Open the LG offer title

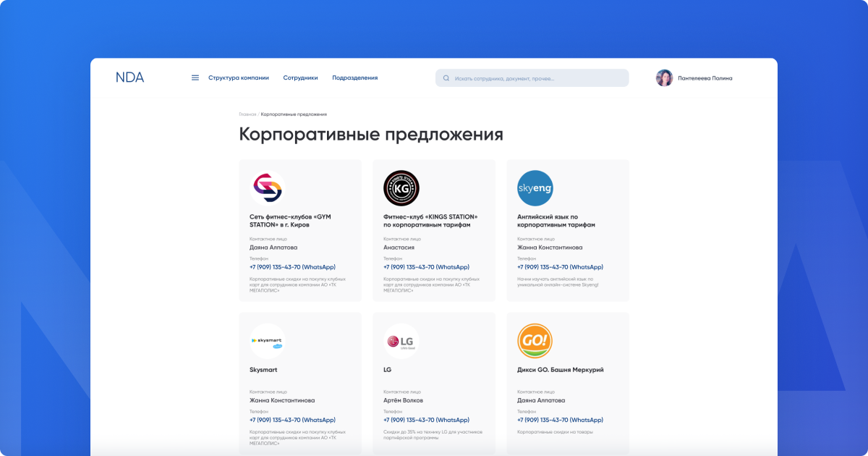[x=388, y=370]
